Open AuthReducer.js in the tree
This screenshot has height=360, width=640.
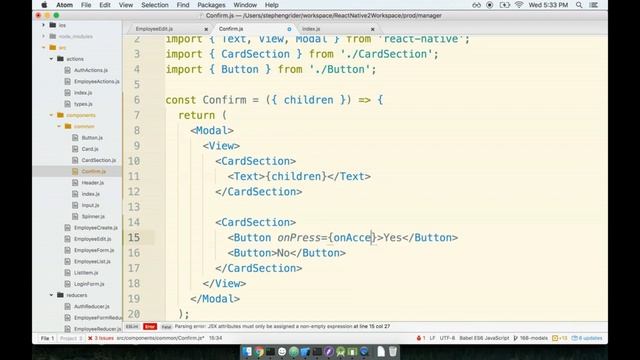click(x=92, y=307)
